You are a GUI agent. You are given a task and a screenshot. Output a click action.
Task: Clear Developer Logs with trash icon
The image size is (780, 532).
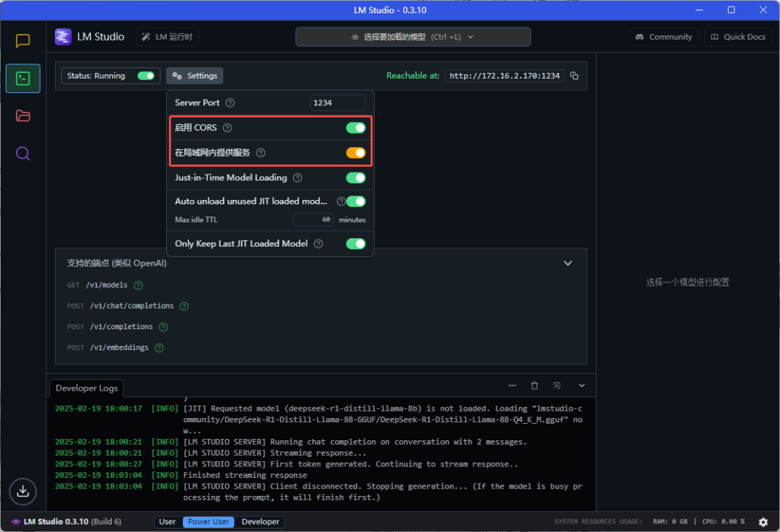coord(534,385)
